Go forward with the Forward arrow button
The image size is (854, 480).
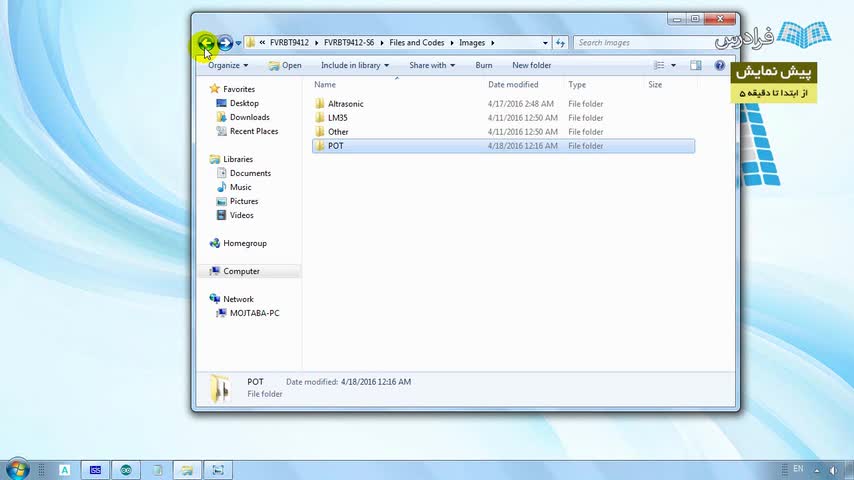coord(225,42)
